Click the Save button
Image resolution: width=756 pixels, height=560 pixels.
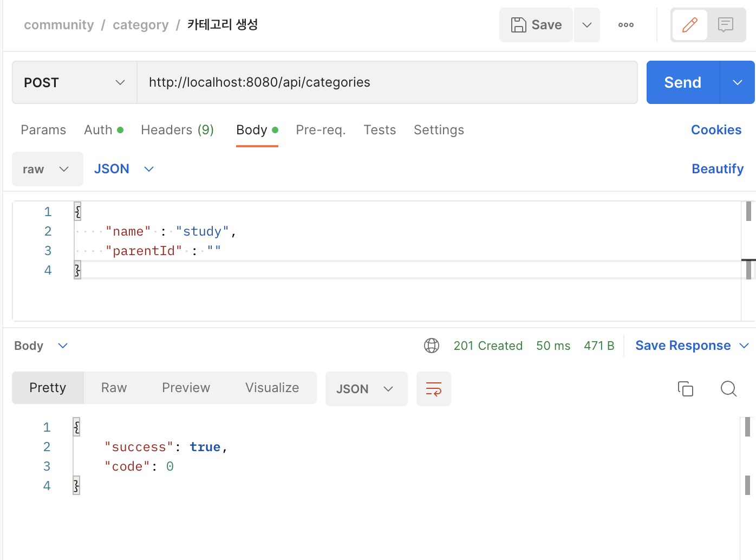(536, 25)
